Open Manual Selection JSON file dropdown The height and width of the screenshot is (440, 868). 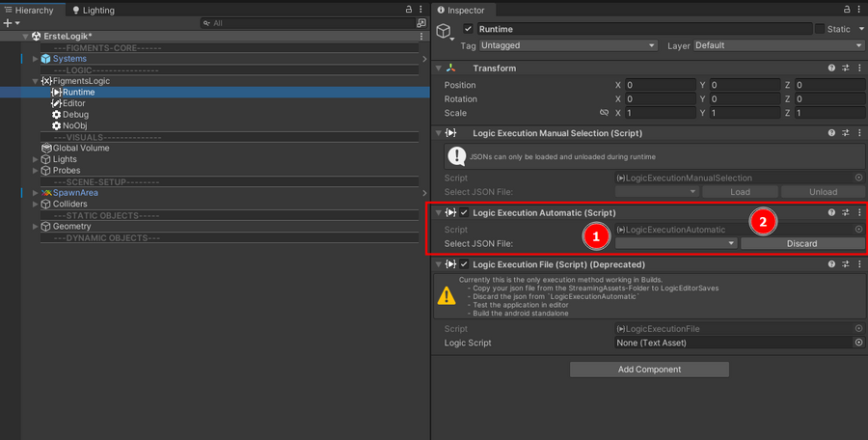click(x=657, y=192)
